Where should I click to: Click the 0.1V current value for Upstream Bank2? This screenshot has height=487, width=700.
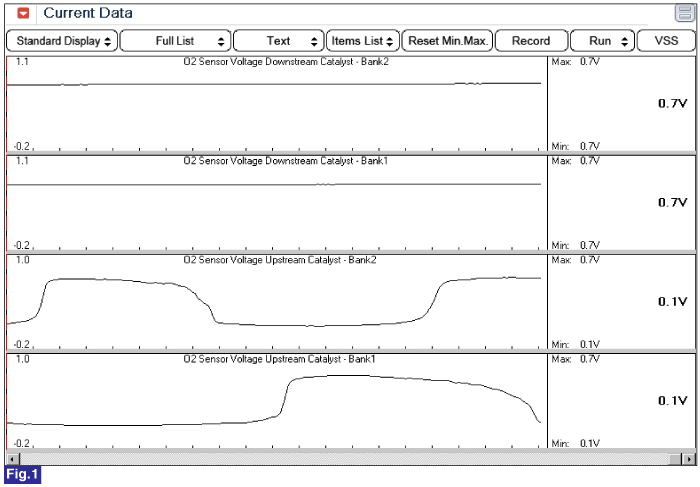(x=672, y=302)
